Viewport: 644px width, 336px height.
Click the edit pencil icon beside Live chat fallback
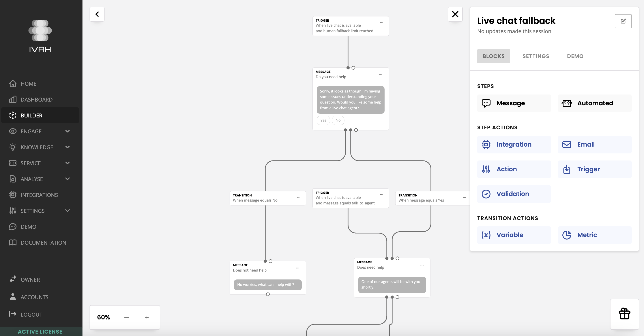point(623,21)
